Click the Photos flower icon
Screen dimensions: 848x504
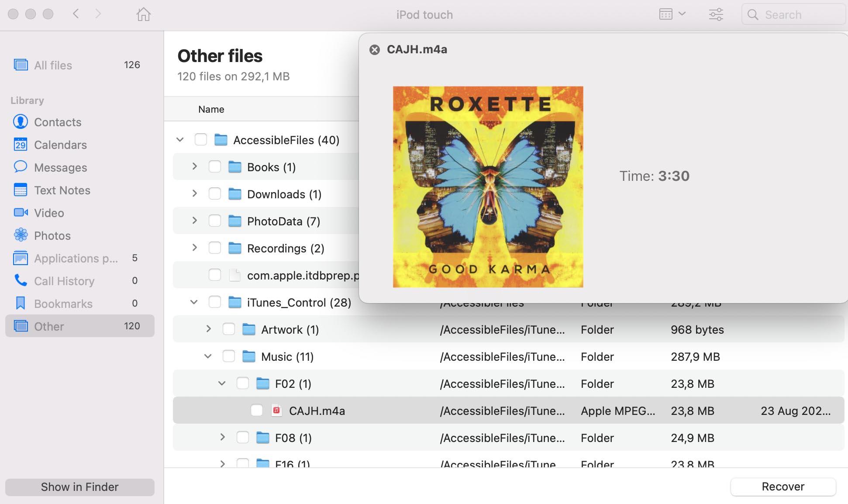point(21,235)
